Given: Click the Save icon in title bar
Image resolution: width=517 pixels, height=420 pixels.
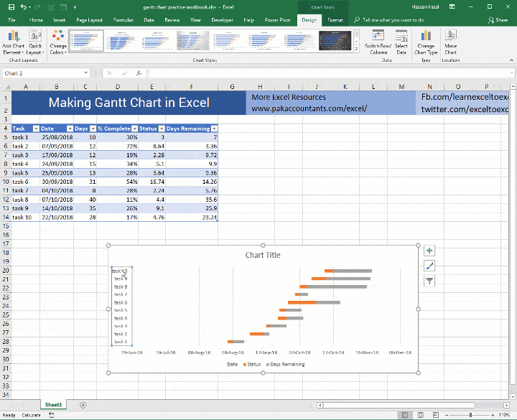Looking at the screenshot, I should pos(11,7).
